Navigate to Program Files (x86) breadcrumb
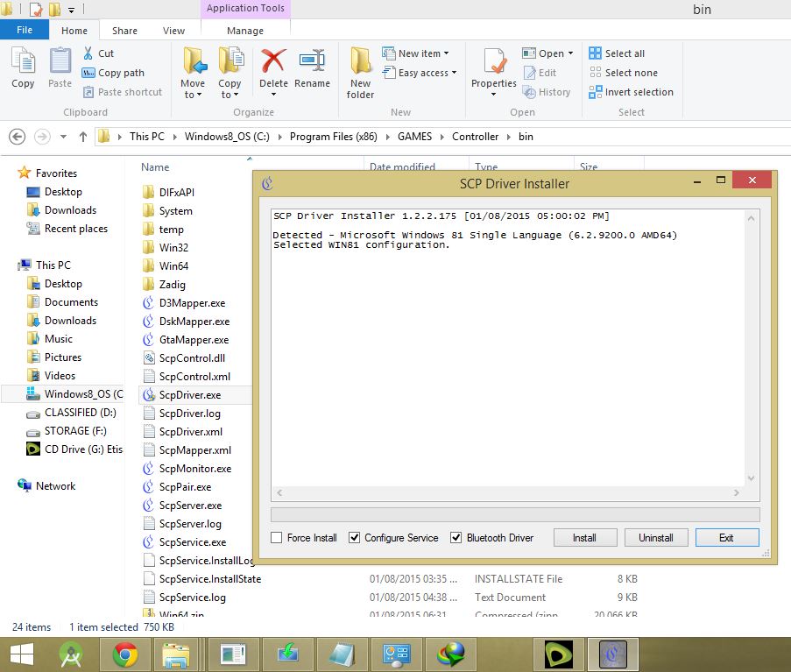 click(x=334, y=136)
